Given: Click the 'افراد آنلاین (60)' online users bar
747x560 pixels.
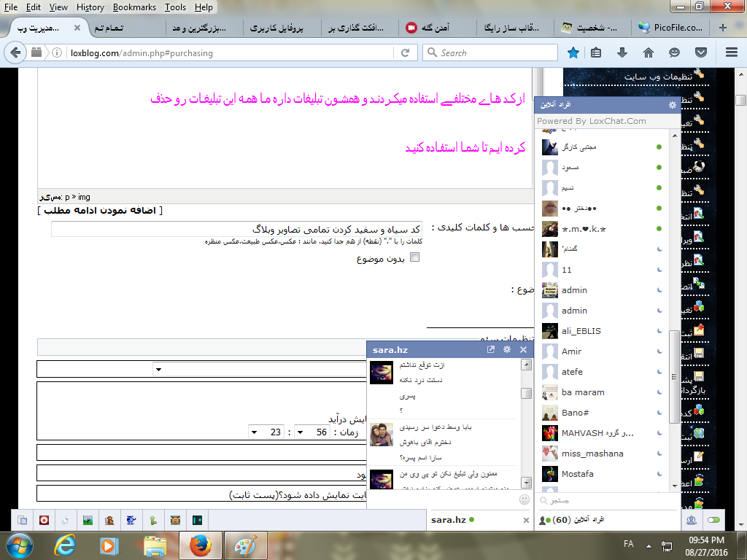Looking at the screenshot, I should point(608,519).
